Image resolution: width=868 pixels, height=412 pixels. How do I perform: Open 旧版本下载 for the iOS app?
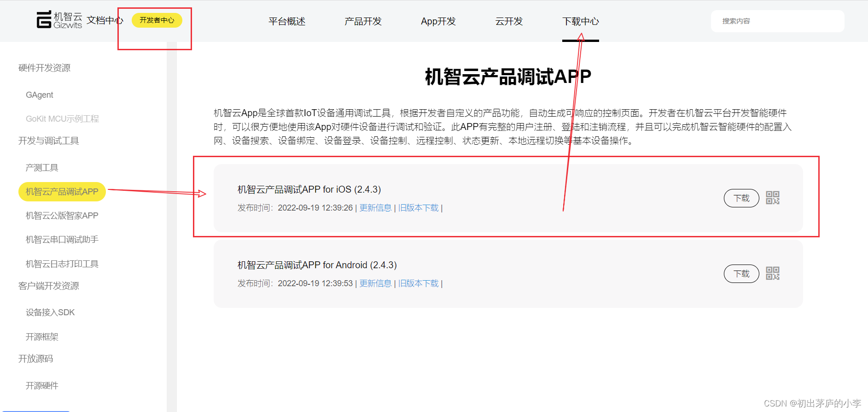coord(419,208)
